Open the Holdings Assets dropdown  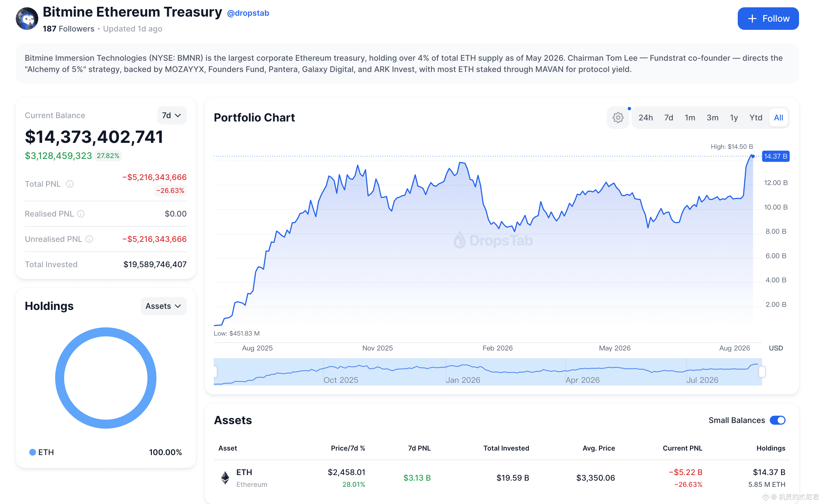pyautogui.click(x=163, y=306)
